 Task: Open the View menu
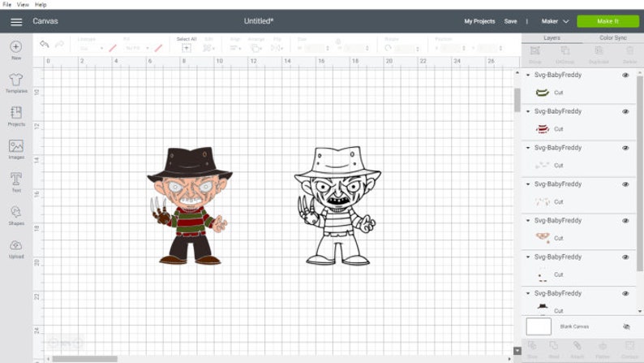coord(23,5)
